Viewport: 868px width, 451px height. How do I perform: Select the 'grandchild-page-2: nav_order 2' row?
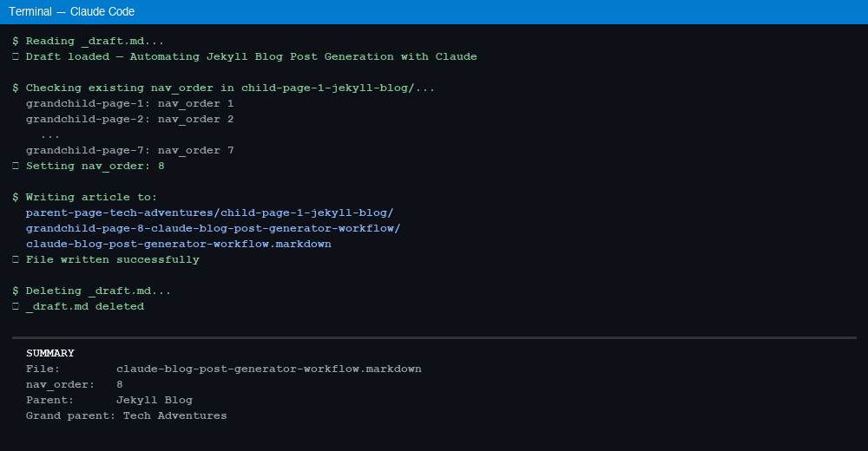[x=129, y=119]
